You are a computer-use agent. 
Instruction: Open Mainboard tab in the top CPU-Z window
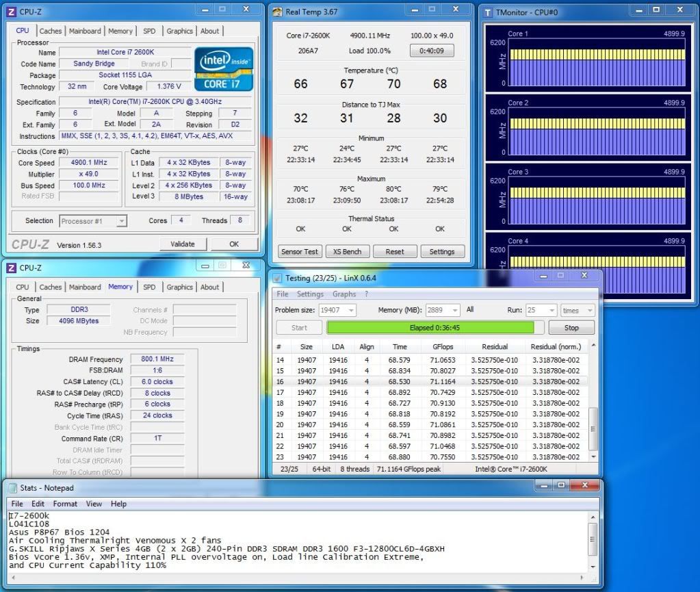click(85, 31)
